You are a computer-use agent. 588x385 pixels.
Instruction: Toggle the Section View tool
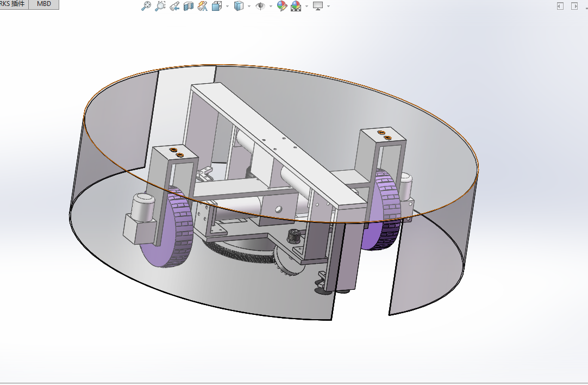tap(189, 6)
